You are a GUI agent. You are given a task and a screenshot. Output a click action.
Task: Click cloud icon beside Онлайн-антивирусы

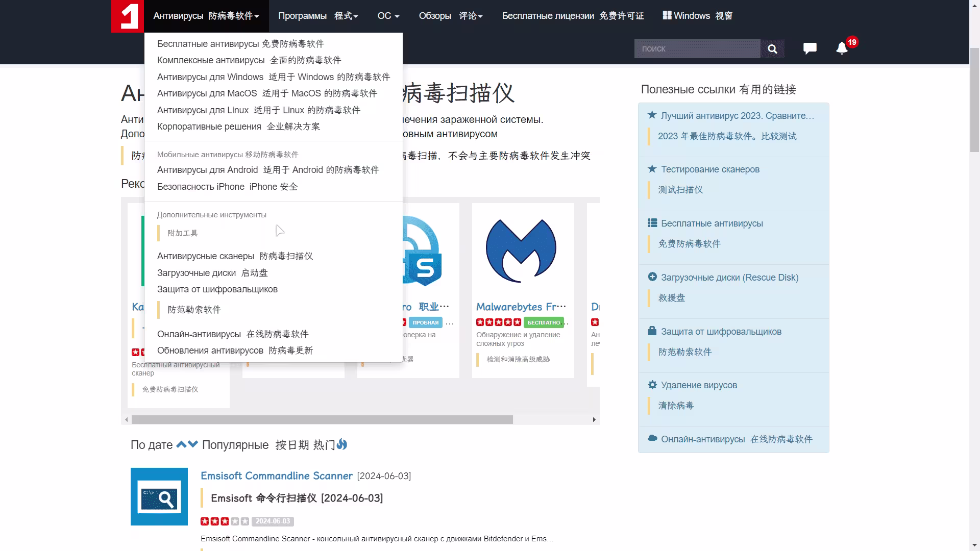[x=652, y=438]
